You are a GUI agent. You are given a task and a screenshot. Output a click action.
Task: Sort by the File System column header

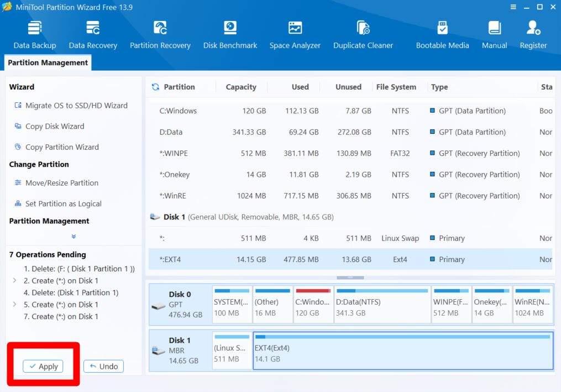(396, 87)
